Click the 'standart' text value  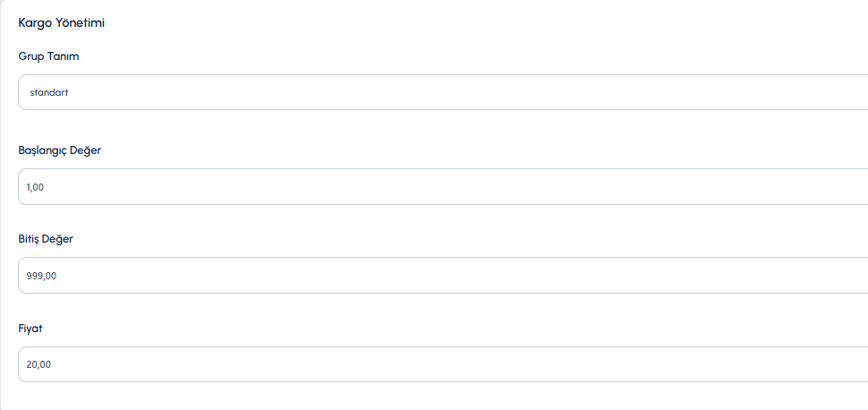tap(48, 92)
